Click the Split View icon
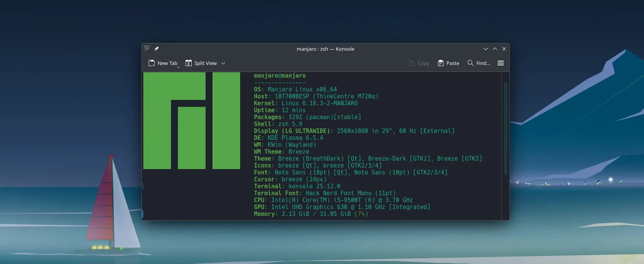Screen dimensions: 644x264 (189, 63)
